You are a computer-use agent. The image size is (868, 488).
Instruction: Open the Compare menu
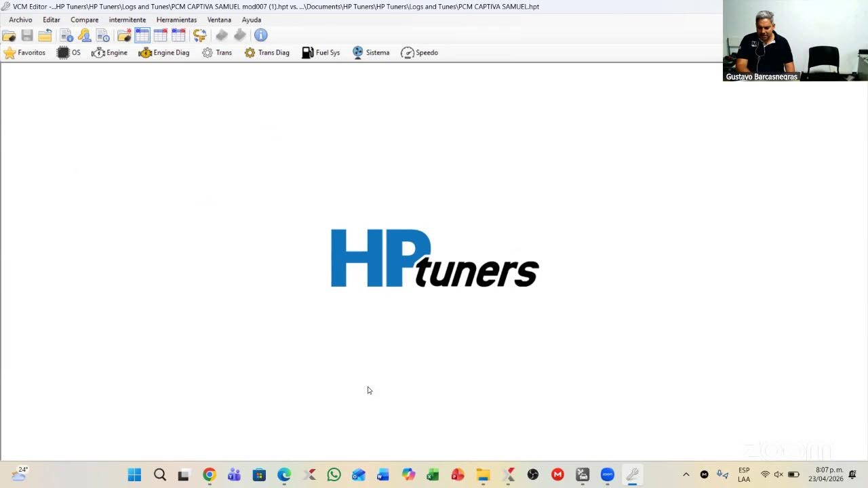pos(84,20)
